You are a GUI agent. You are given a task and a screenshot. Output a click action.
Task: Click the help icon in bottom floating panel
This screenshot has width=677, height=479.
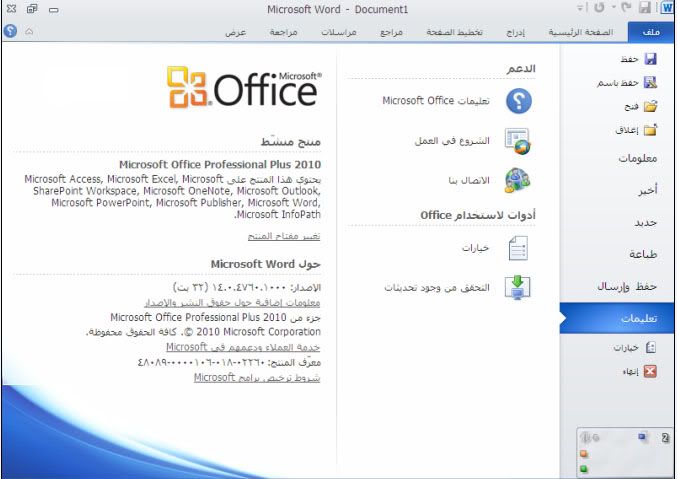coord(665,438)
